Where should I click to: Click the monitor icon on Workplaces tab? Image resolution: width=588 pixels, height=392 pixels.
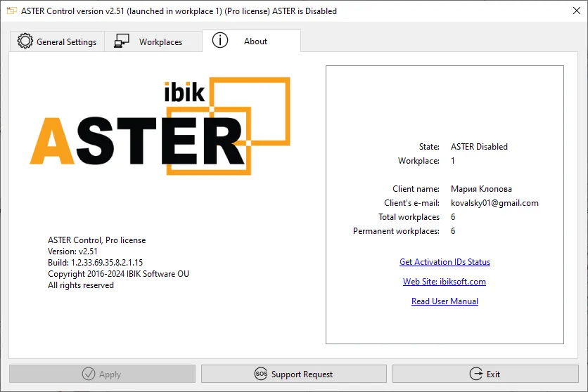pyautogui.click(x=122, y=41)
